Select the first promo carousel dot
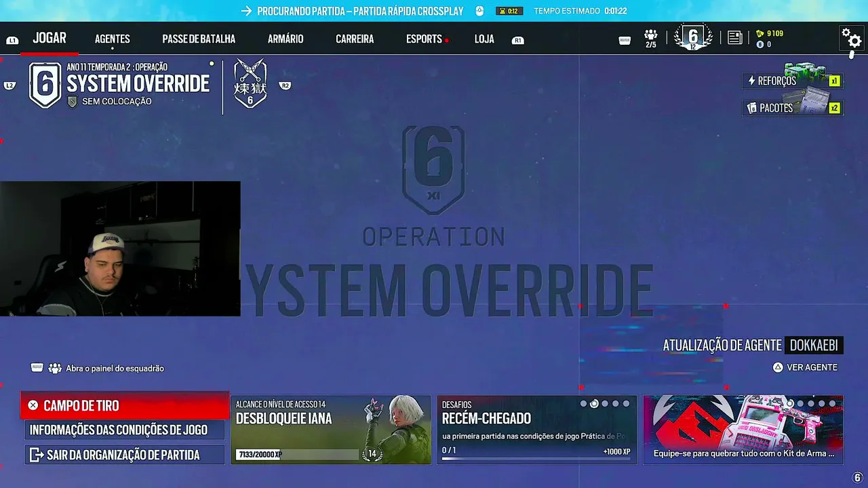The height and width of the screenshot is (488, 868). (789, 404)
